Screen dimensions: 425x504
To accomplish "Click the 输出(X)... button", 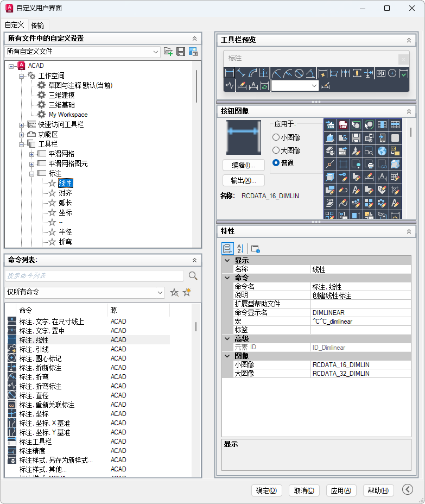I will coord(244,180).
